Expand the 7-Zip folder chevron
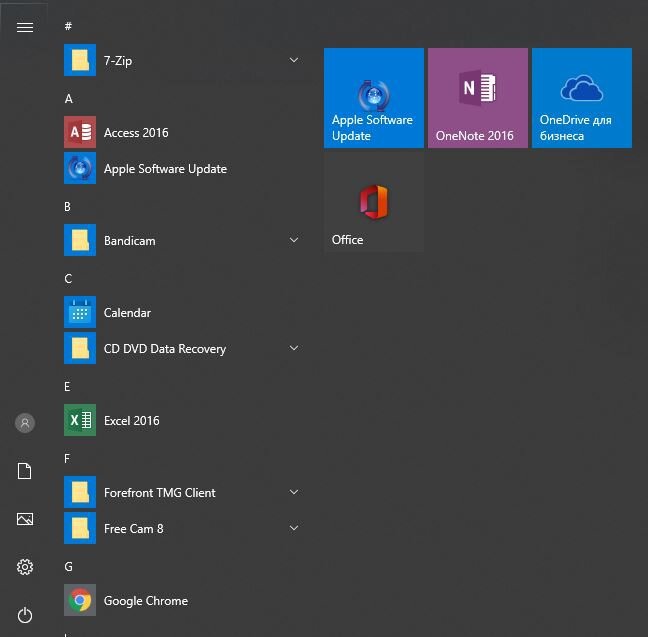The width and height of the screenshot is (648, 637). [x=294, y=60]
